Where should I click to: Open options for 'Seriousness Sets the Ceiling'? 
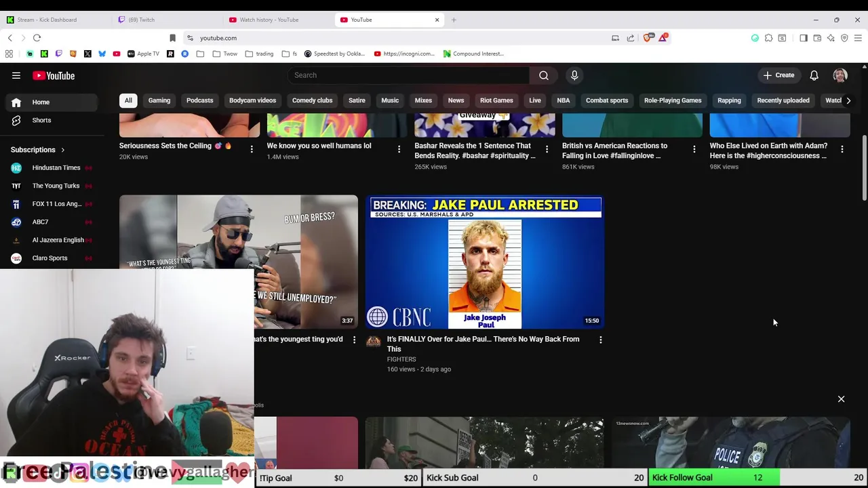coord(252,149)
